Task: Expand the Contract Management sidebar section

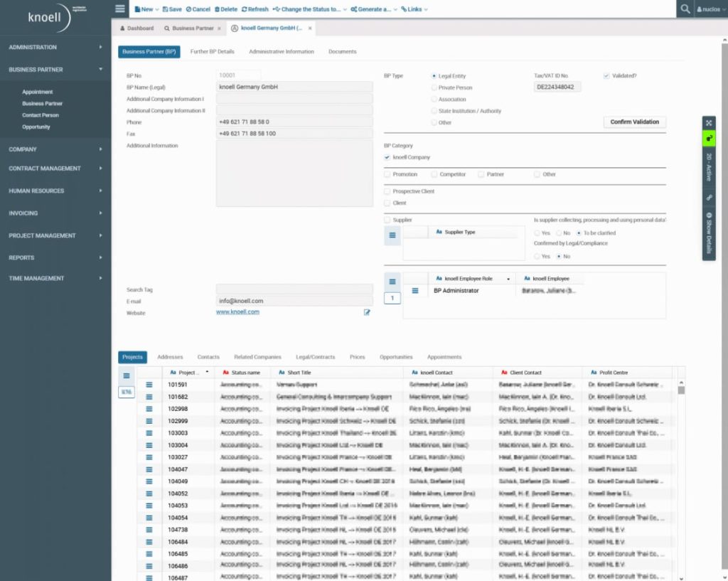Action: [x=55, y=168]
